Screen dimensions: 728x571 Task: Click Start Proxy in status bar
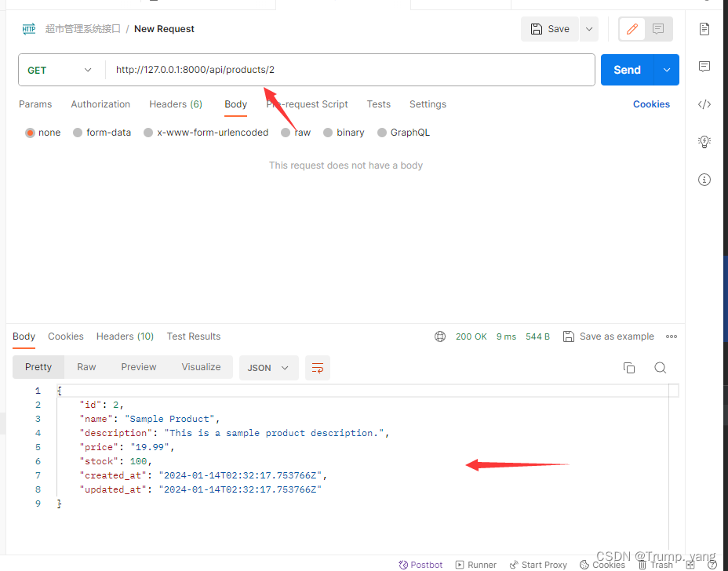(x=538, y=565)
